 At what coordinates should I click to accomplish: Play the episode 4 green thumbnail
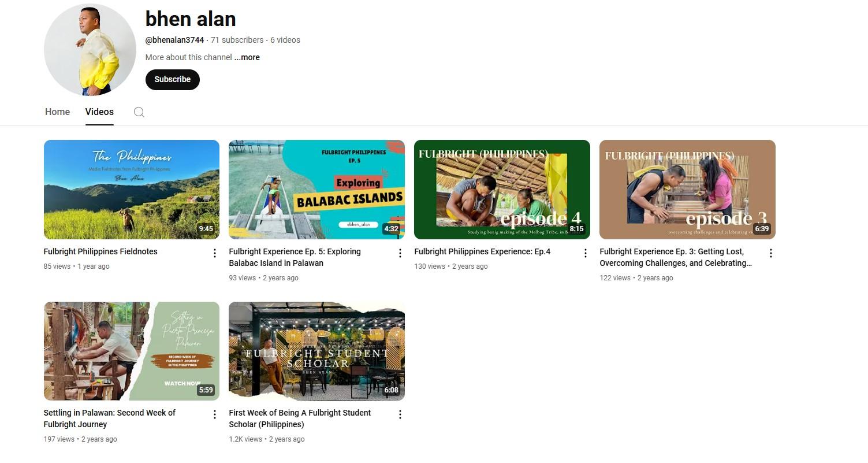[502, 190]
